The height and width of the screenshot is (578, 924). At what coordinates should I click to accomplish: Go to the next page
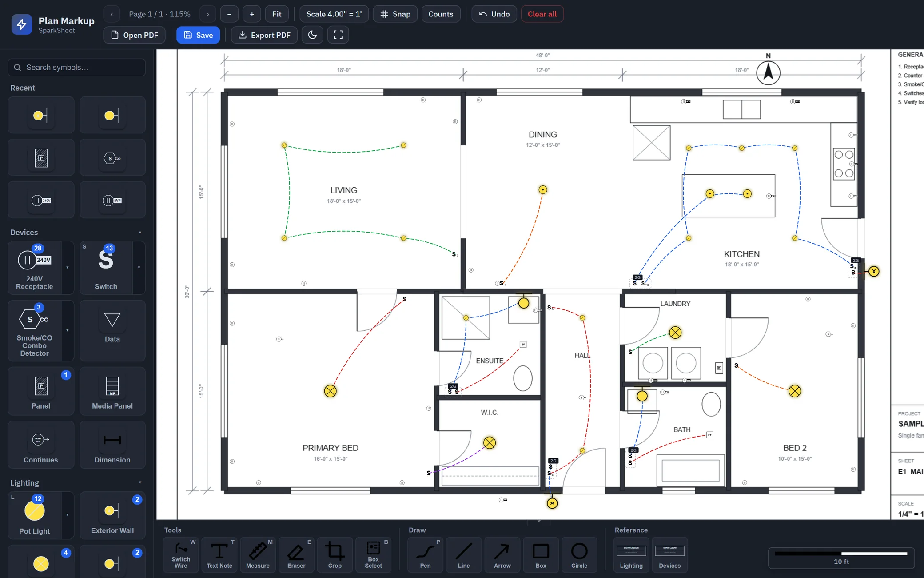(x=207, y=14)
